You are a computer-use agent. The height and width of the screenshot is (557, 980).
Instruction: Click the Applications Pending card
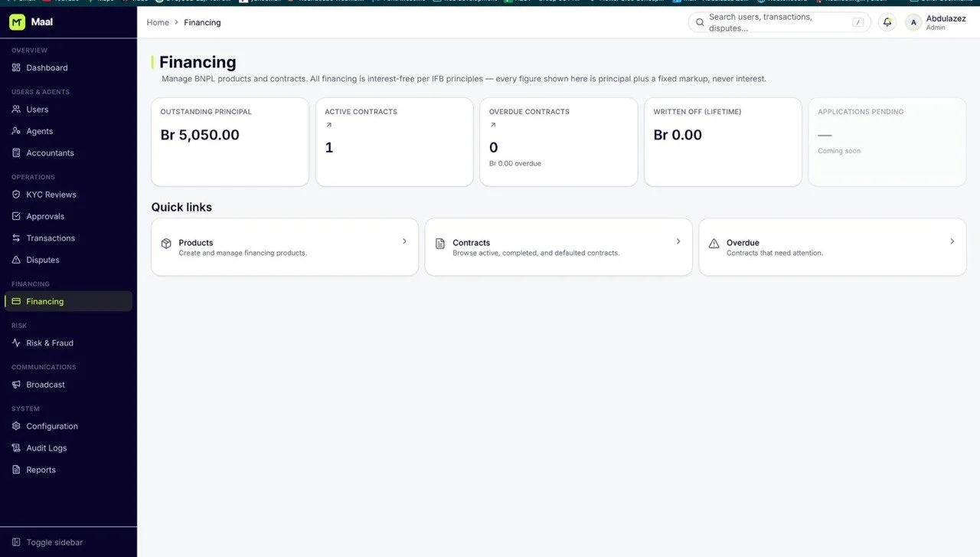[887, 142]
